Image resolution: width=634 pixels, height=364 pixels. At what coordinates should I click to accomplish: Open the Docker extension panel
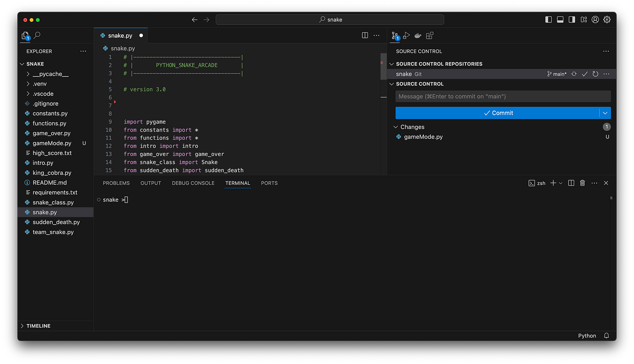tap(417, 35)
